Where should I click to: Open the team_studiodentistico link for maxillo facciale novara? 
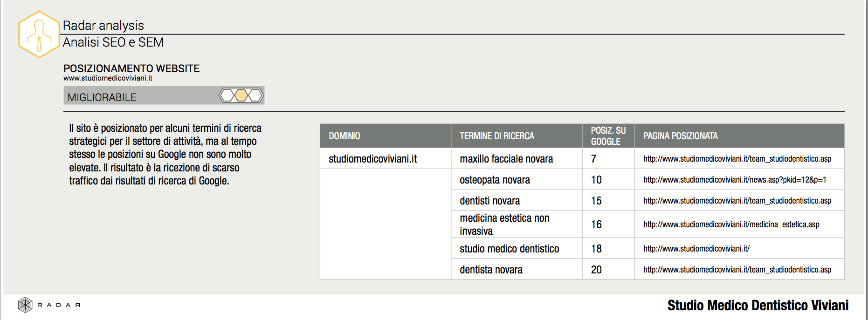coord(737,159)
